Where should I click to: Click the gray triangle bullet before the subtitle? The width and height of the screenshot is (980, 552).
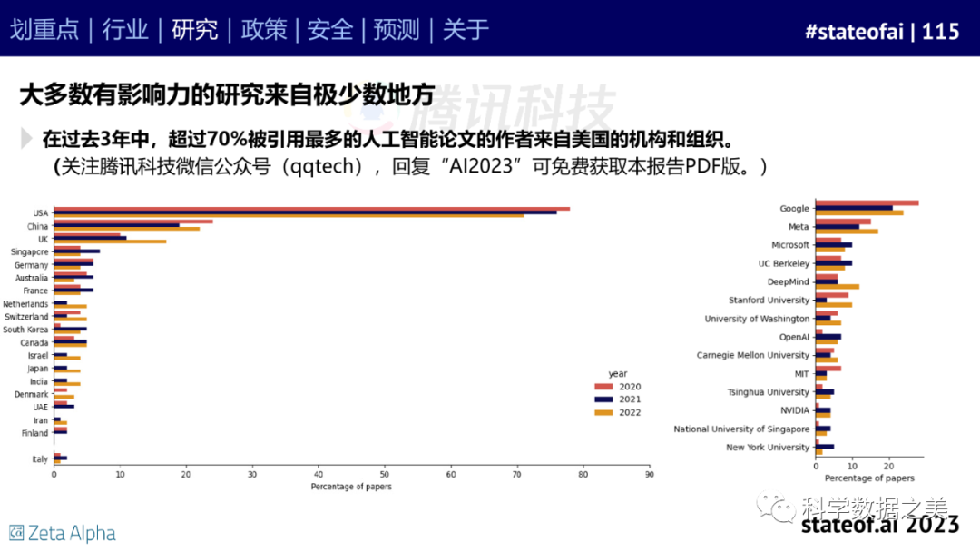(27, 138)
